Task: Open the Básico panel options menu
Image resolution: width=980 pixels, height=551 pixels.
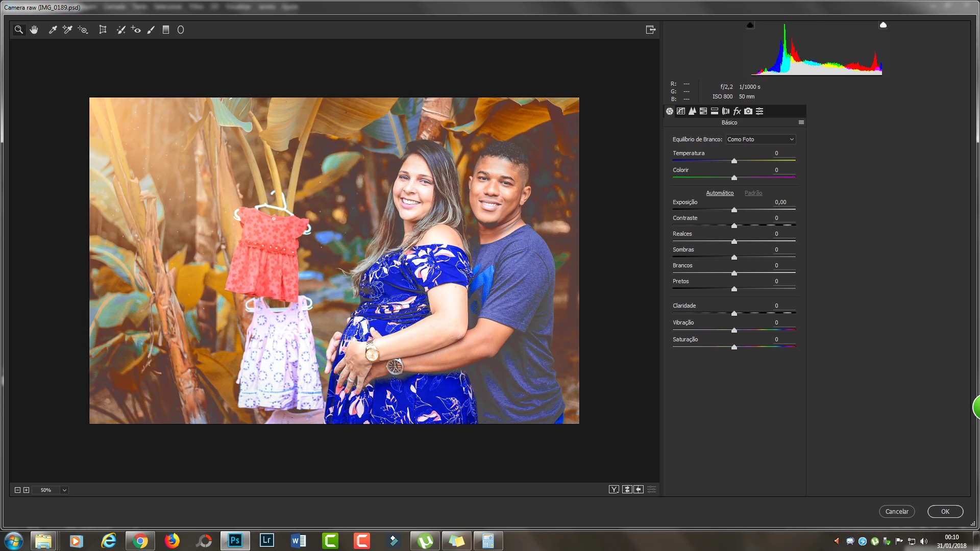Action: point(801,122)
